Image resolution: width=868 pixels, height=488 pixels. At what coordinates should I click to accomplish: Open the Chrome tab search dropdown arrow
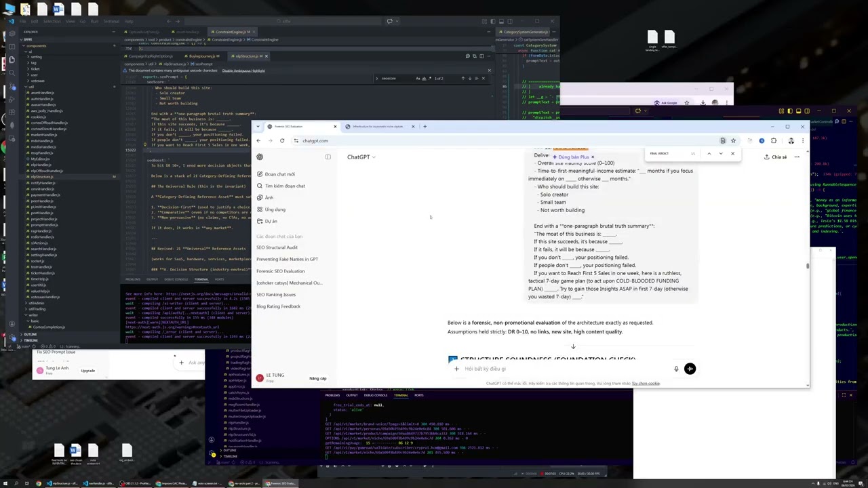coord(258,127)
